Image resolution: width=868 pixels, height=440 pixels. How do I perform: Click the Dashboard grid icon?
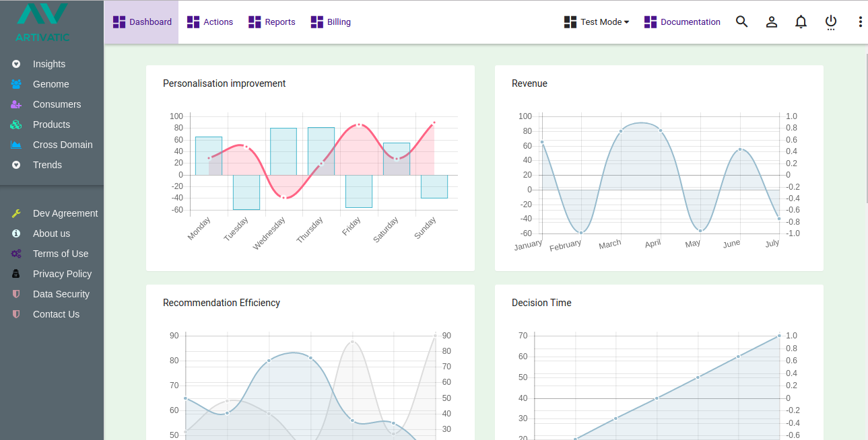tap(119, 22)
